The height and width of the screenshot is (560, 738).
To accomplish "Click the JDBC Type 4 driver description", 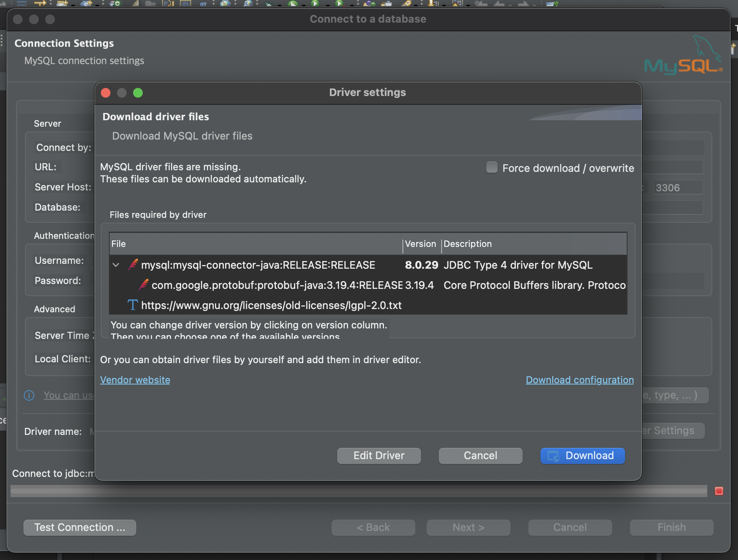I will coord(518,265).
